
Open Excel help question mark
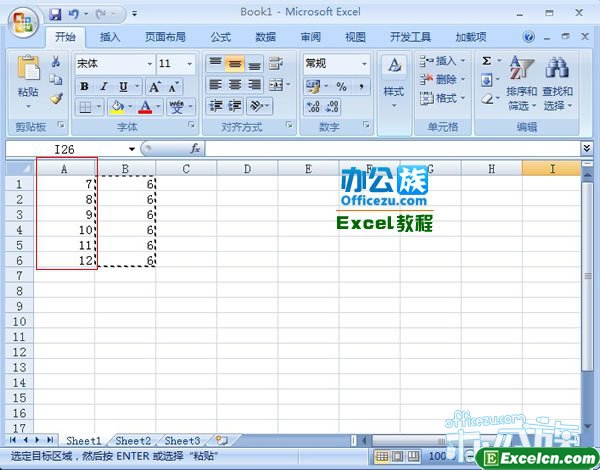tap(528, 37)
